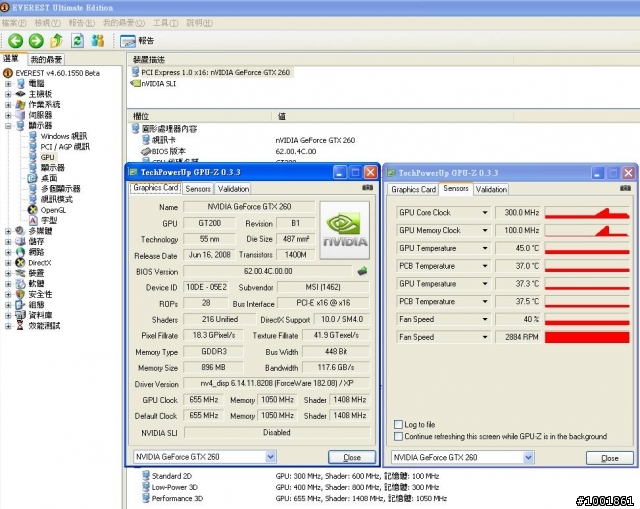Select Windows 視訊 tree item
Viewport: 640px width, 509px height.
64,136
